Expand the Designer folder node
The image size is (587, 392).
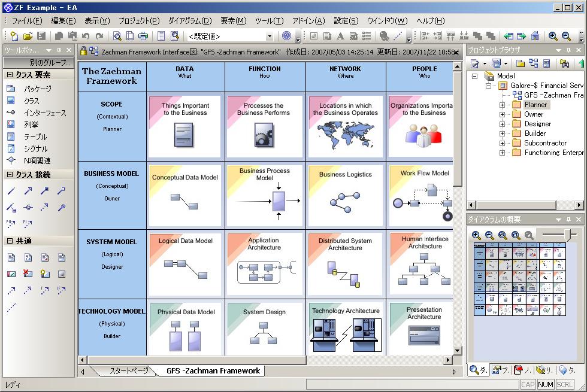click(502, 124)
